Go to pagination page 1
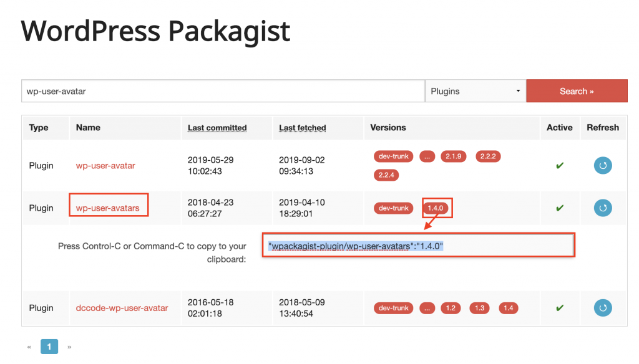The image size is (639, 364). (49, 347)
